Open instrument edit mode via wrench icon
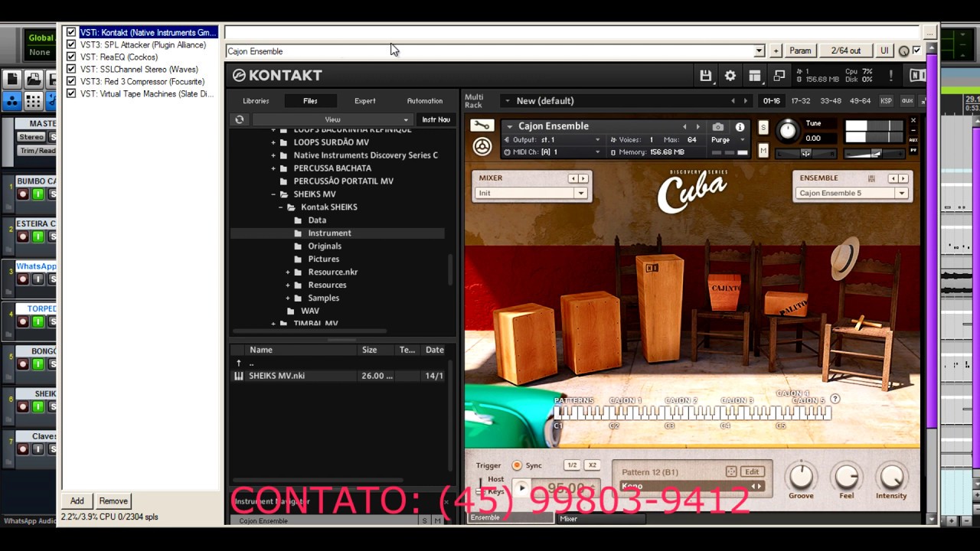980x551 pixels. click(482, 126)
